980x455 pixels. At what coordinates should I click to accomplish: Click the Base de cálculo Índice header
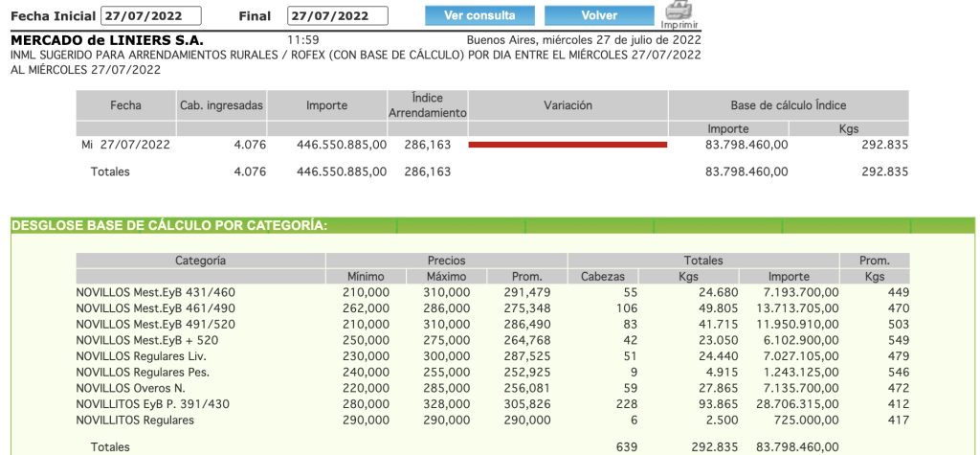(x=788, y=105)
